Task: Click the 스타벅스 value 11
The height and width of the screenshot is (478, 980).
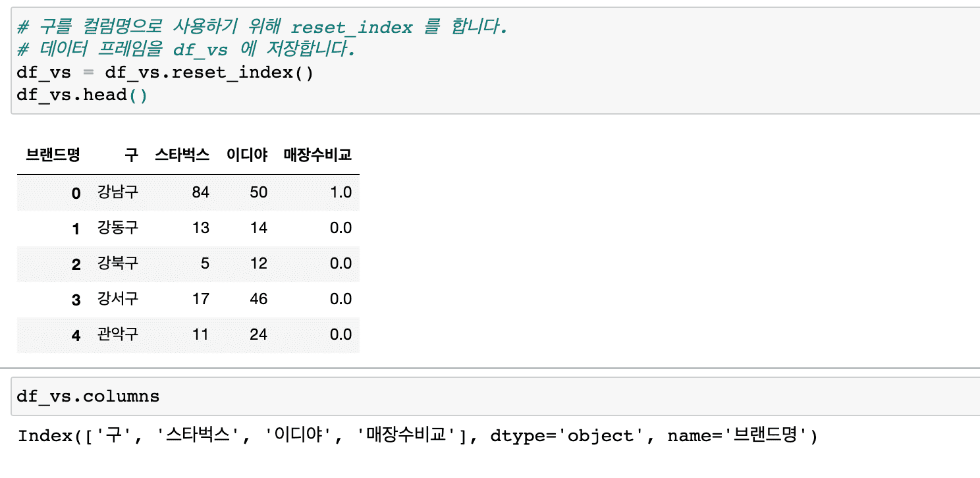Action: point(200,334)
